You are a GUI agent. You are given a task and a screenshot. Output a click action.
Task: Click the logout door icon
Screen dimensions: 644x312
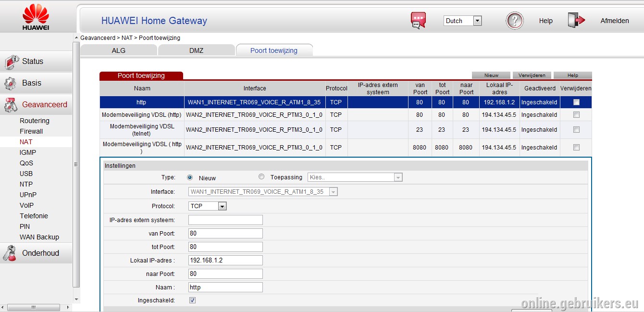(576, 20)
